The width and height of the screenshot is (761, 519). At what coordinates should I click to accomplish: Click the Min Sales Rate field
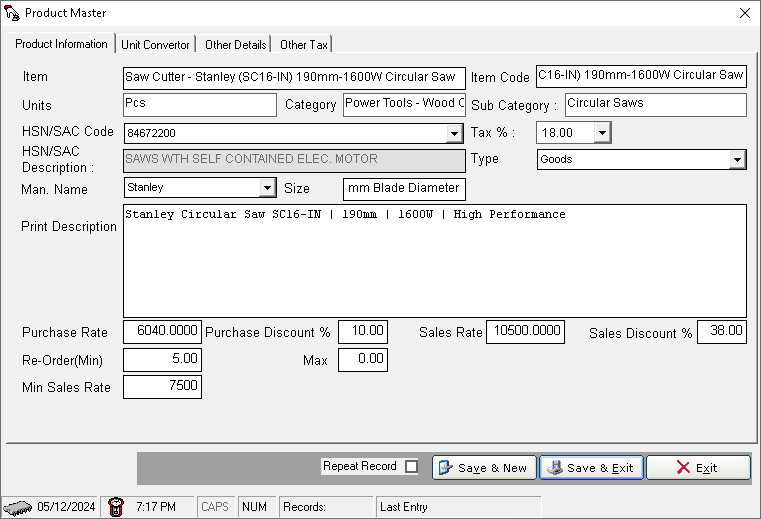(x=163, y=387)
